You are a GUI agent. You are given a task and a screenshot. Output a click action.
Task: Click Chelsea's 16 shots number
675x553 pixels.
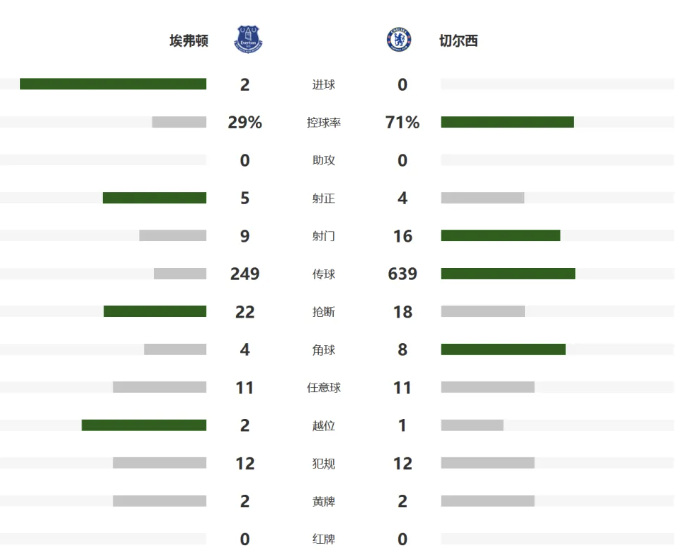[402, 237]
